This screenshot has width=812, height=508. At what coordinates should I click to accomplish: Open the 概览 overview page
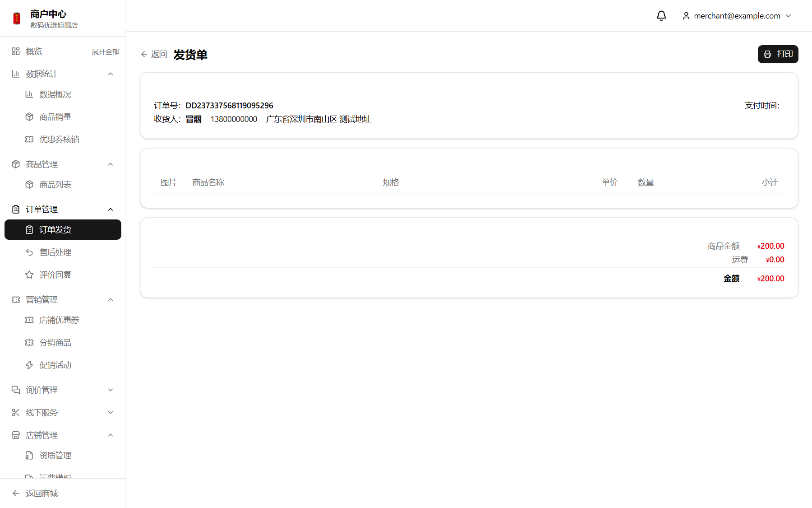(34, 51)
